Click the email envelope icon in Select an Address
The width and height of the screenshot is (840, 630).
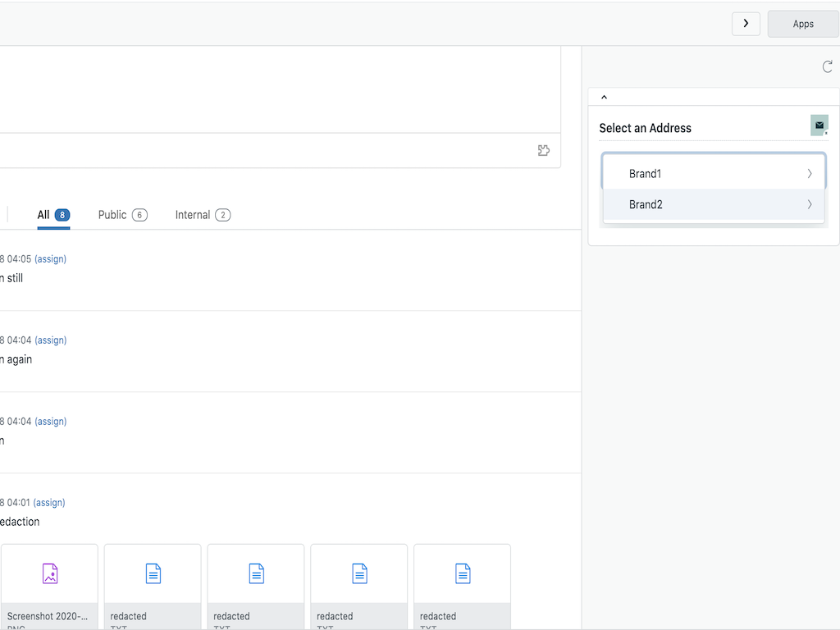[818, 126]
